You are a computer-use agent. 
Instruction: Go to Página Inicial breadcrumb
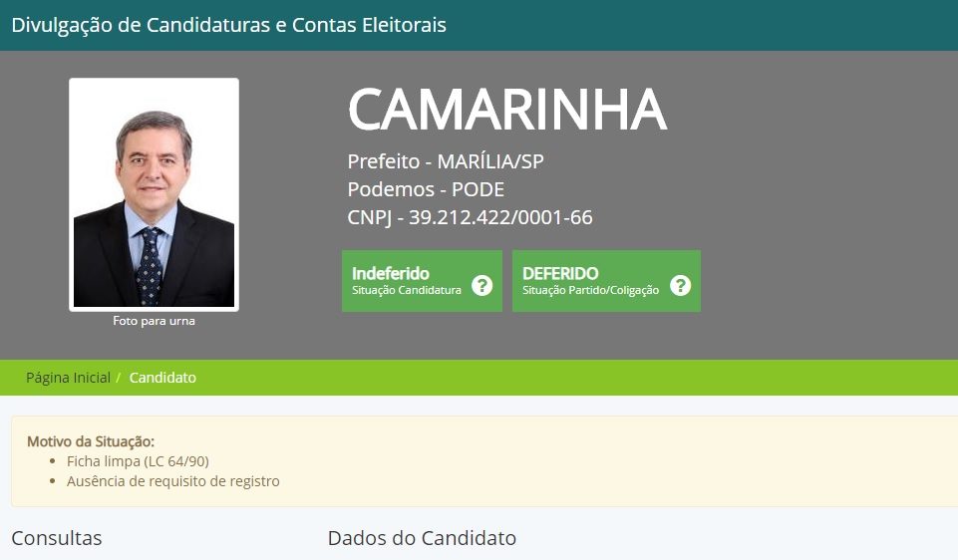coord(68,378)
